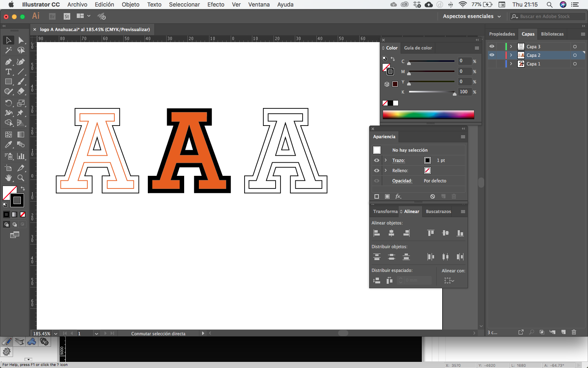The height and width of the screenshot is (368, 588).
Task: Open Guía de color tab
Action: [418, 48]
